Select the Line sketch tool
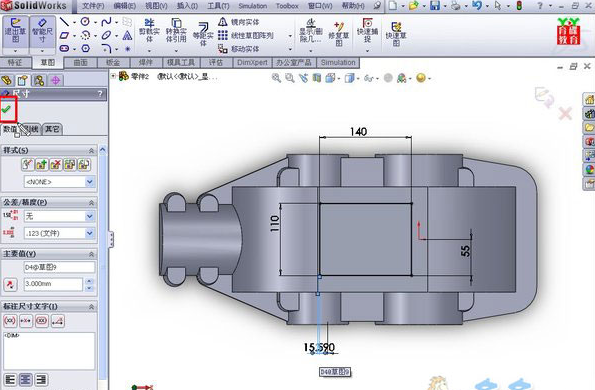Viewport: 595px width, 390px height. click(64, 22)
